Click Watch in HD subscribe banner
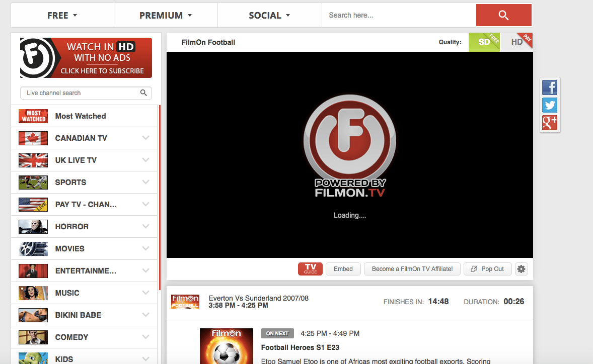The width and height of the screenshot is (593, 364). (86, 58)
